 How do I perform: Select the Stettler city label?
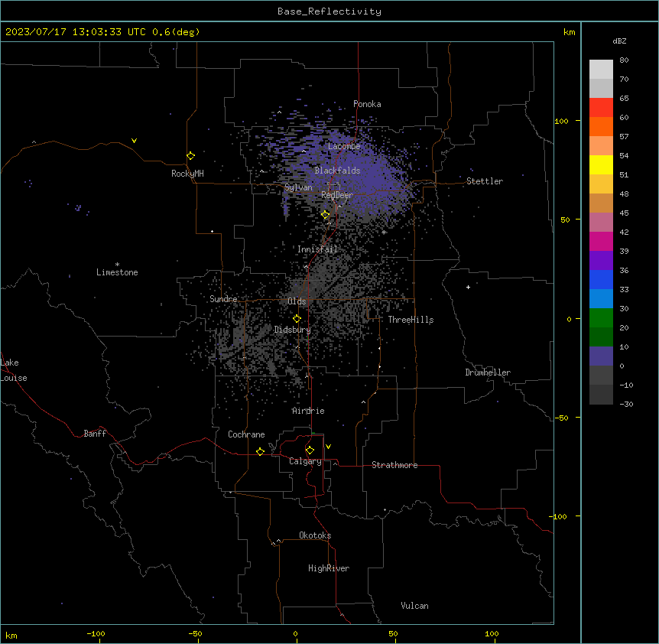pyautogui.click(x=485, y=181)
